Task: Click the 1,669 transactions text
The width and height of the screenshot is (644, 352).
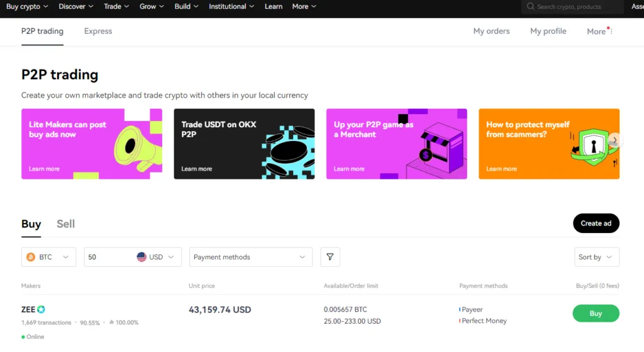Action: coord(46,323)
